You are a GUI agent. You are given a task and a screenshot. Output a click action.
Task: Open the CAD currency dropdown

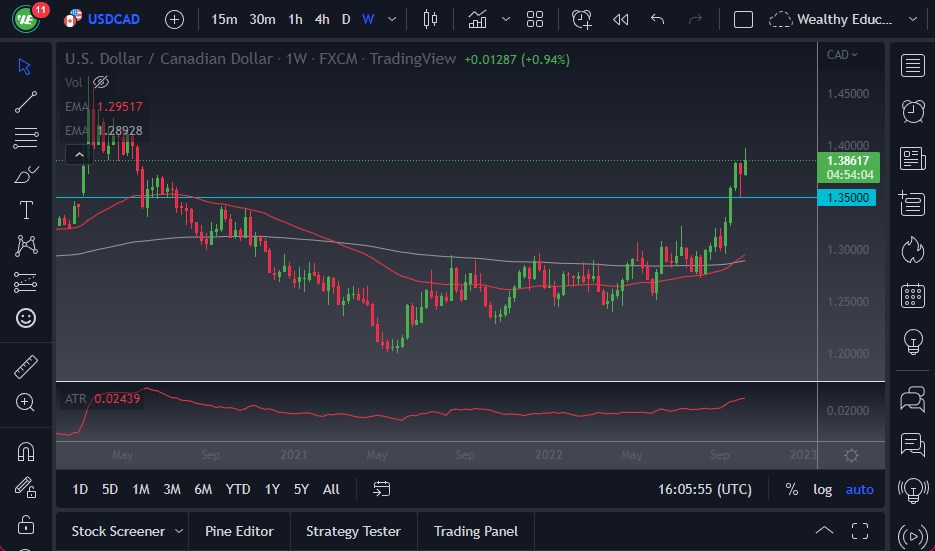click(x=843, y=55)
